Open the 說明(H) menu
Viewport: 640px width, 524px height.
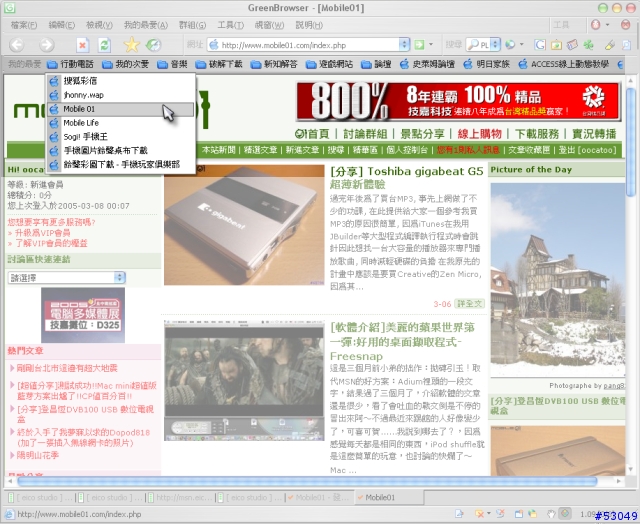(309, 25)
